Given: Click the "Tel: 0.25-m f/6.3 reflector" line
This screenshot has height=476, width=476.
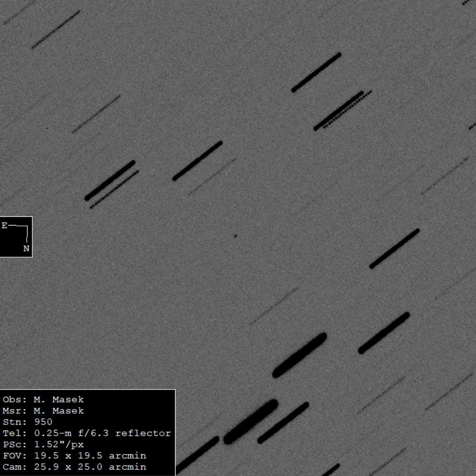Looking at the screenshot, I should 87,433.
